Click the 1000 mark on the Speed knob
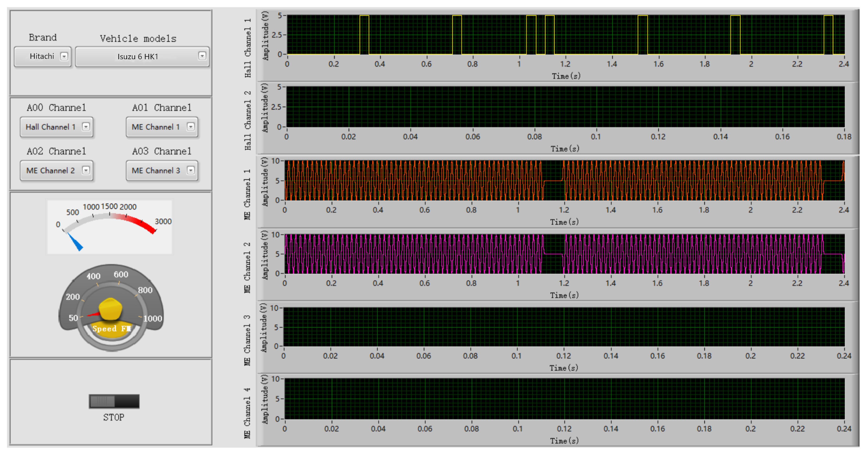Screen dimensions: 868x454 tap(153, 318)
